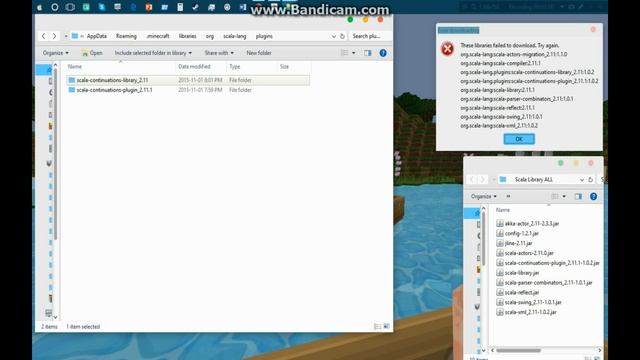The height and width of the screenshot is (360, 640).
Task: Go back in Scala Library ALL window
Action: coord(472,180)
